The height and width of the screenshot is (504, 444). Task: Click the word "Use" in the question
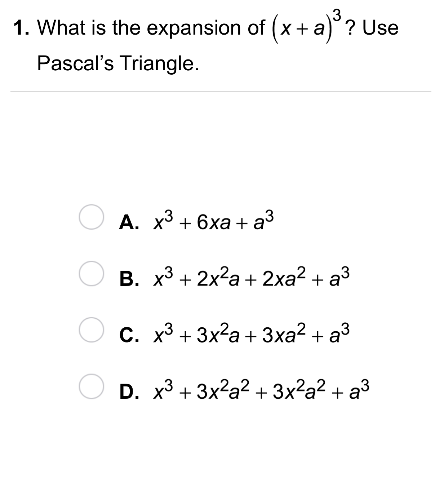pyautogui.click(x=380, y=28)
